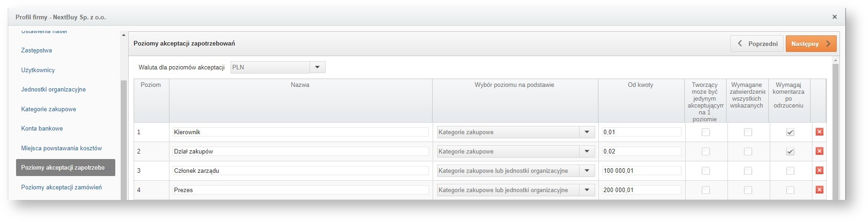Click the Członek zarządu name field
868x222 pixels.
(x=300, y=171)
